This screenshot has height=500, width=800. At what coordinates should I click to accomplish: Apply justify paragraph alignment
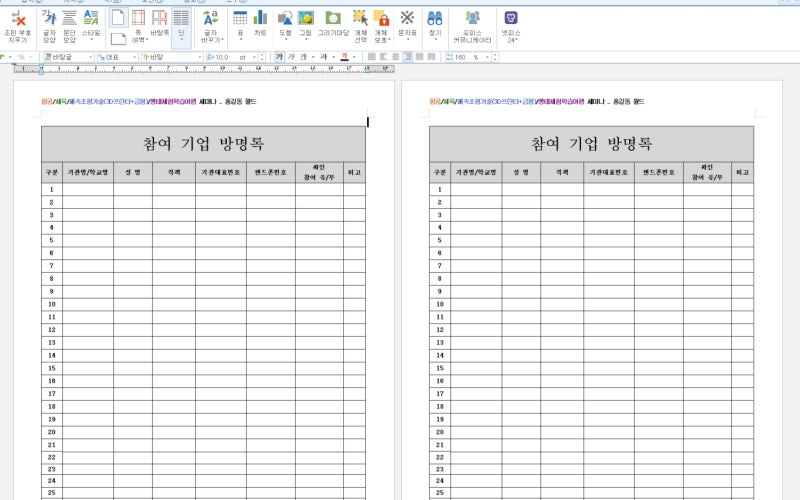pos(371,57)
